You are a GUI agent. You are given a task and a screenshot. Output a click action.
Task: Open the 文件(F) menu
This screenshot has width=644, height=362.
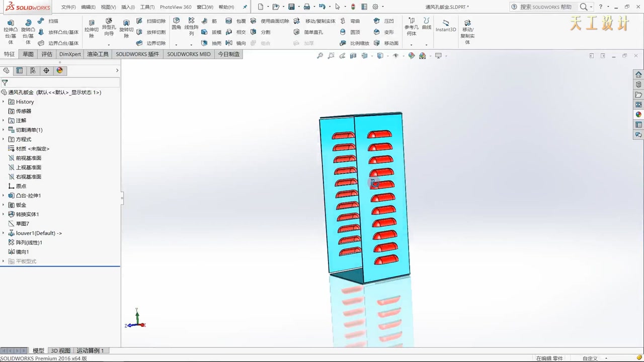pyautogui.click(x=68, y=7)
